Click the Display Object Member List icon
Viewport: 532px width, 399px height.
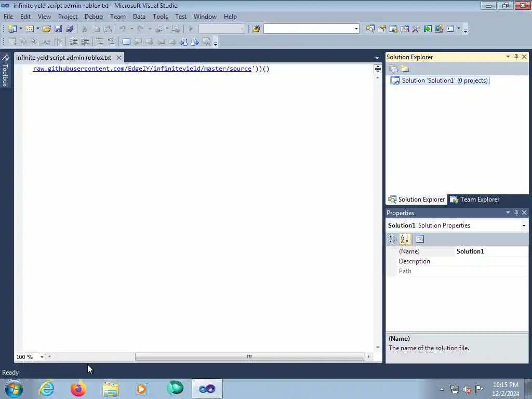coord(12,42)
